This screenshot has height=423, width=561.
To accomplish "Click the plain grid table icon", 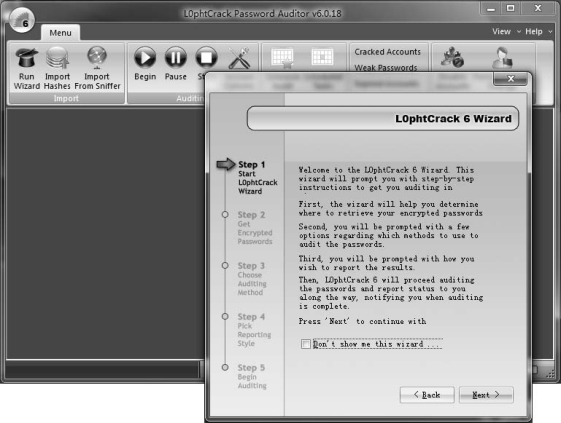I will pos(322,57).
